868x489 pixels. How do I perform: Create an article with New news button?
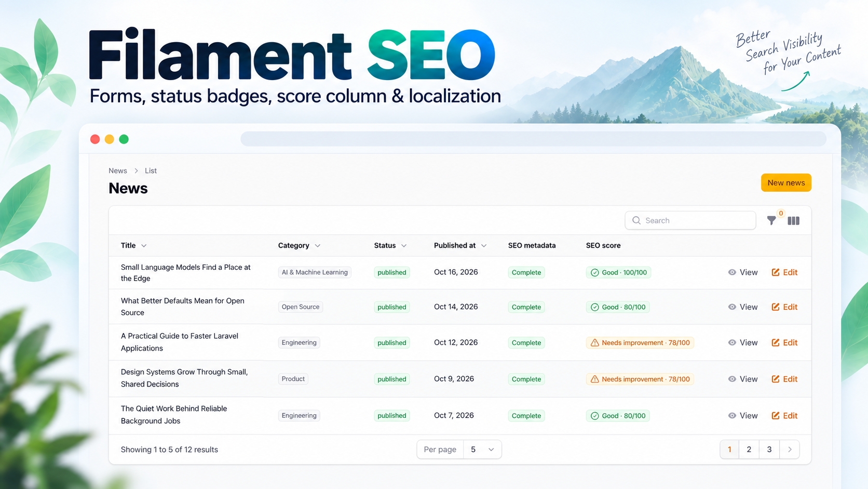[786, 182]
